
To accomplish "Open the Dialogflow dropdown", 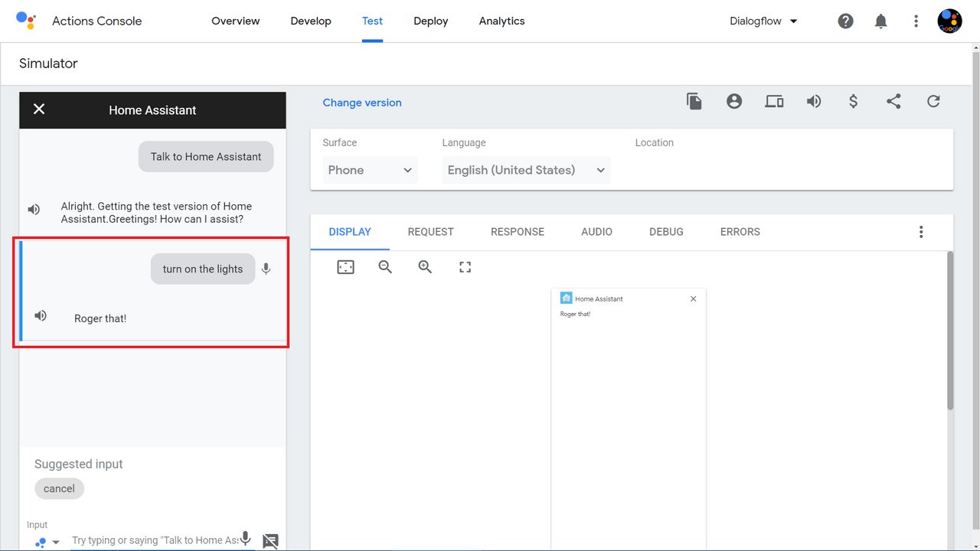I will (764, 21).
